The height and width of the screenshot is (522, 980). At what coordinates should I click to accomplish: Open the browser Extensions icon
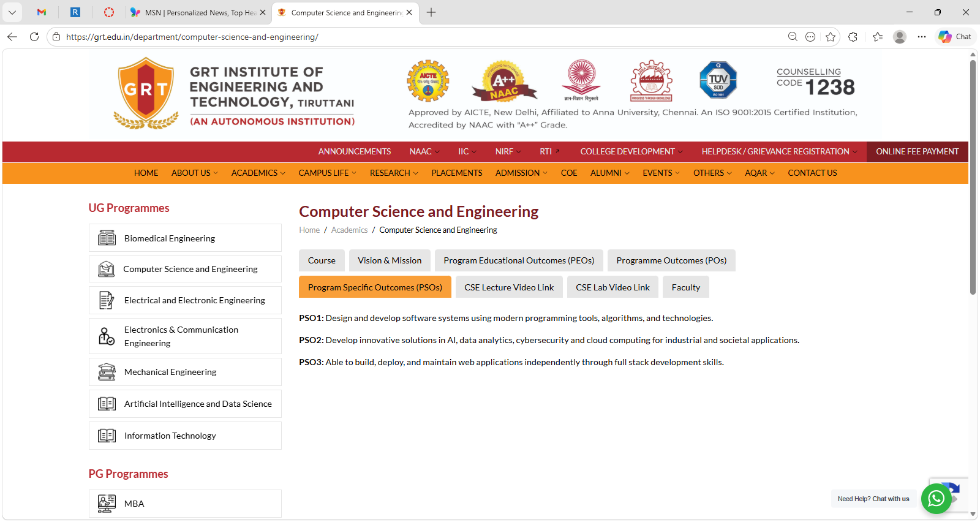click(853, 37)
